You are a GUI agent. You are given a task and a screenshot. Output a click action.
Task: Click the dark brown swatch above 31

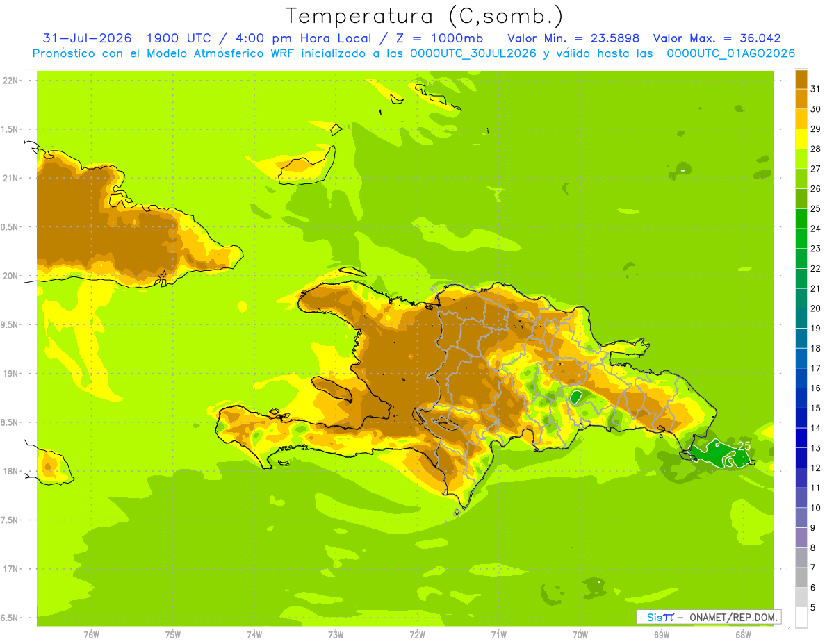[x=801, y=79]
